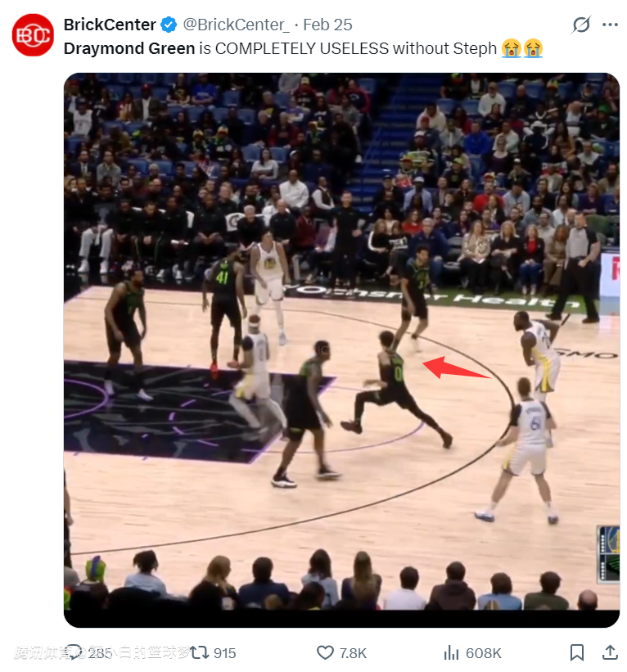Bookmark this post
This screenshot has width=627, height=672.
point(577,652)
